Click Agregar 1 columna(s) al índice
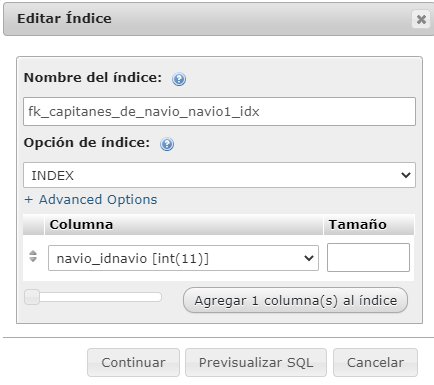Image resolution: width=434 pixels, height=385 pixels. click(296, 300)
